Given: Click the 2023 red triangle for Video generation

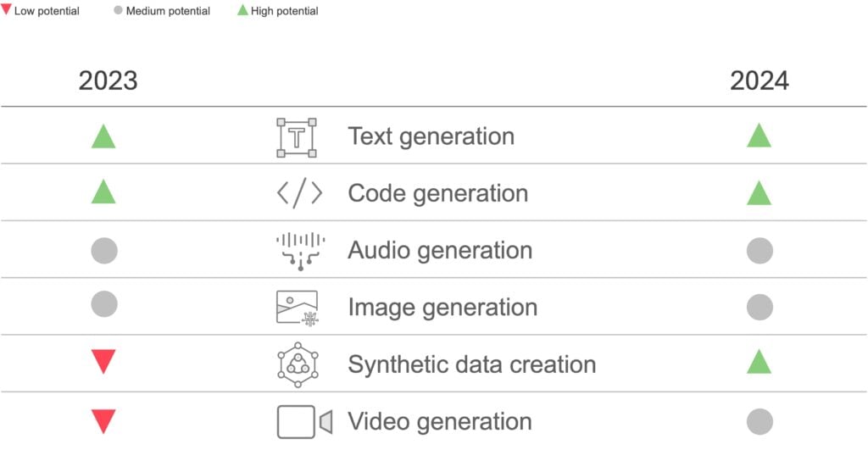Looking at the screenshot, I should [x=103, y=420].
